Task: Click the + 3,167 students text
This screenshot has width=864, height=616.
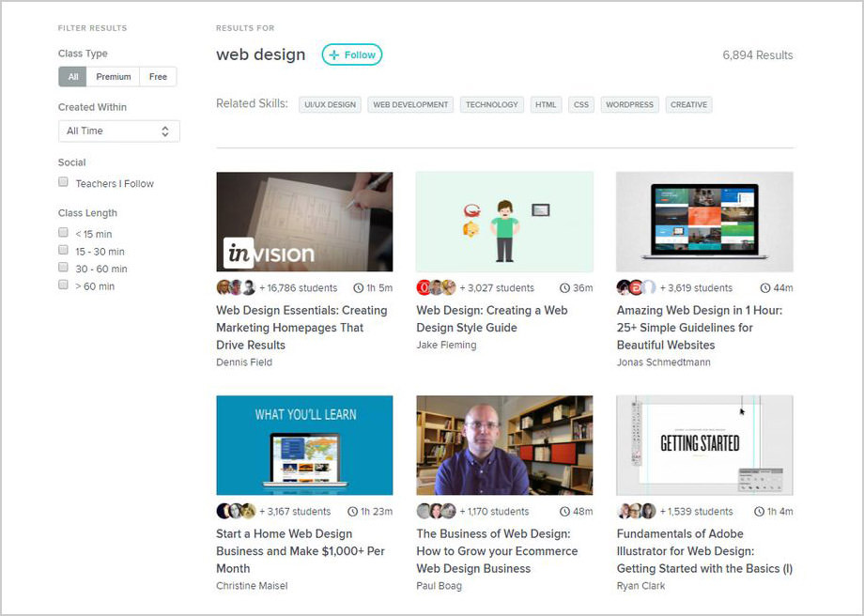Action: click(295, 512)
